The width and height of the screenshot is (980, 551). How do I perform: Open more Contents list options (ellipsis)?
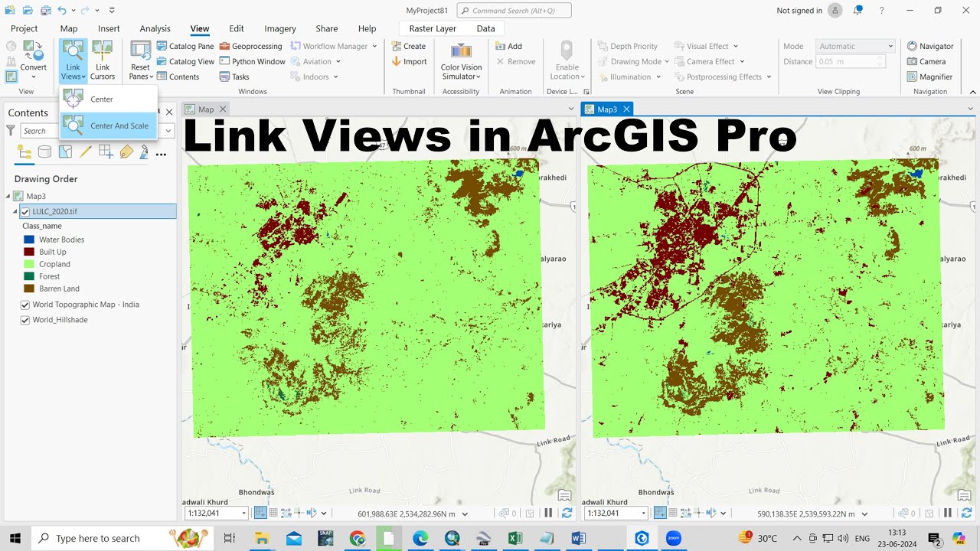pyautogui.click(x=161, y=154)
